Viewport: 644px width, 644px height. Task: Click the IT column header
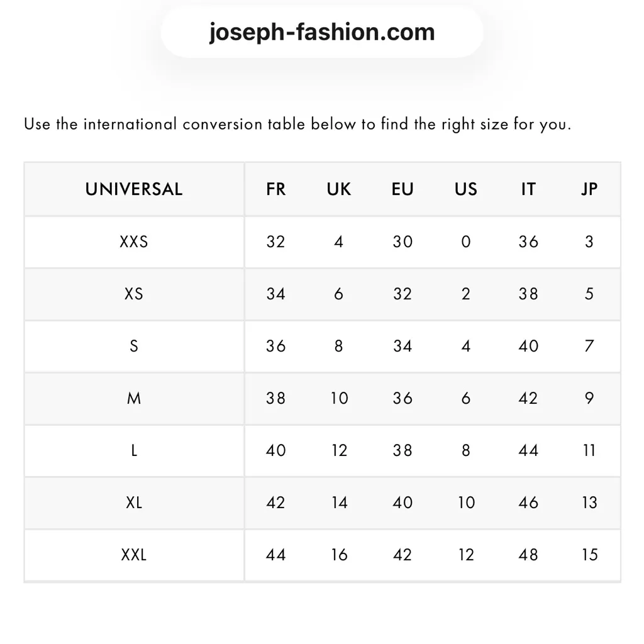tap(528, 189)
